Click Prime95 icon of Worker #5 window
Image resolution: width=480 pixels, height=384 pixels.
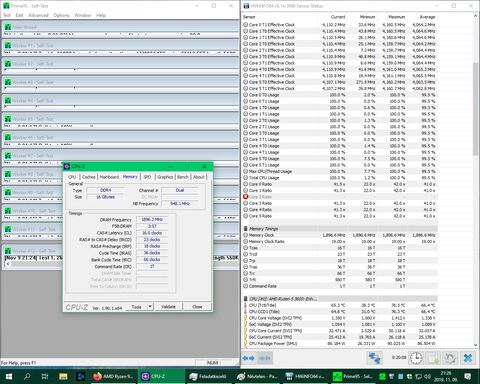click(x=8, y=119)
